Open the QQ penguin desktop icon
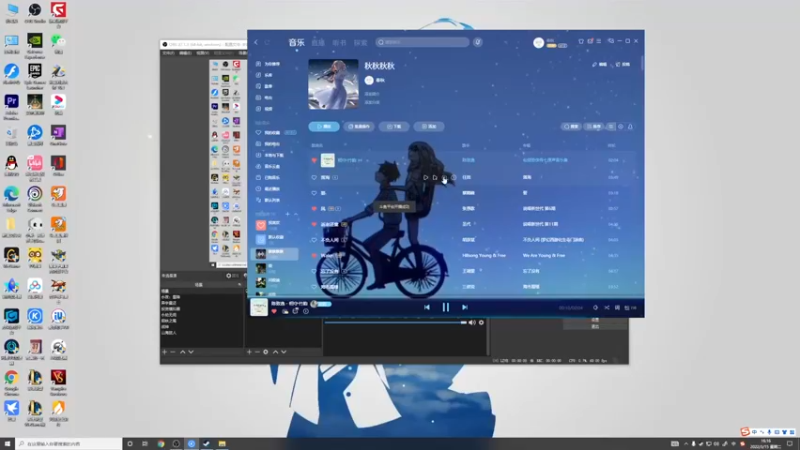This screenshot has width=800, height=450. click(x=11, y=167)
